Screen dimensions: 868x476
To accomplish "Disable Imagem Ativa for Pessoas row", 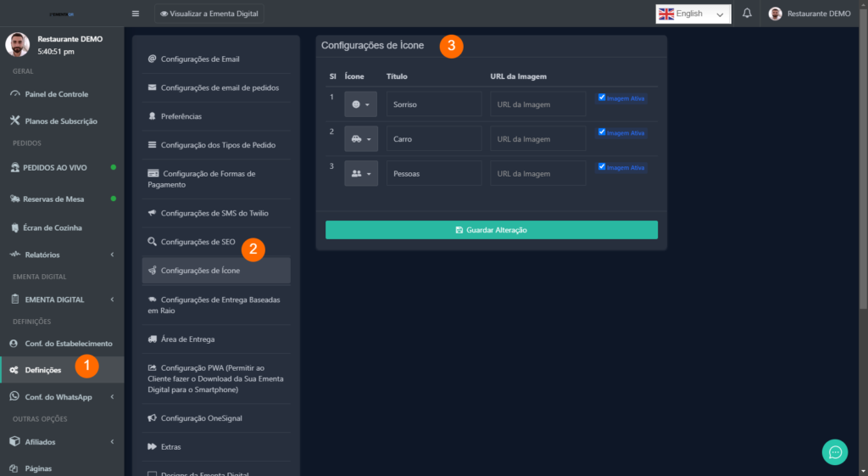I will [602, 166].
